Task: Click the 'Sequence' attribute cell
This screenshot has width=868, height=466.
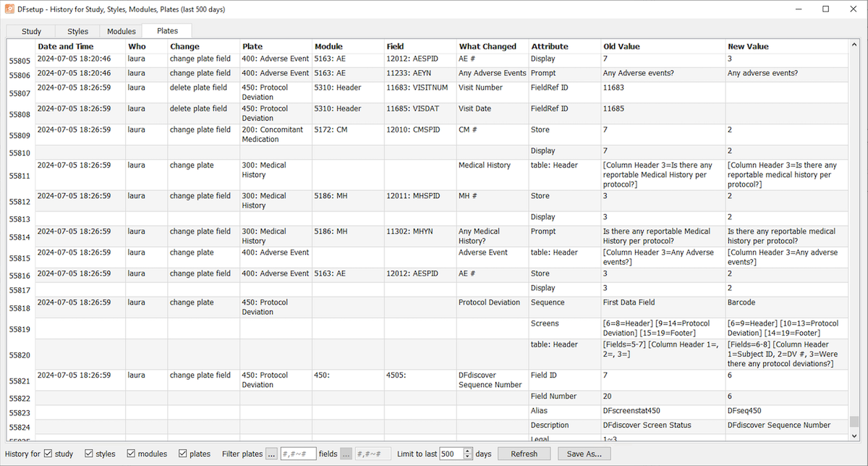Action: coord(565,308)
